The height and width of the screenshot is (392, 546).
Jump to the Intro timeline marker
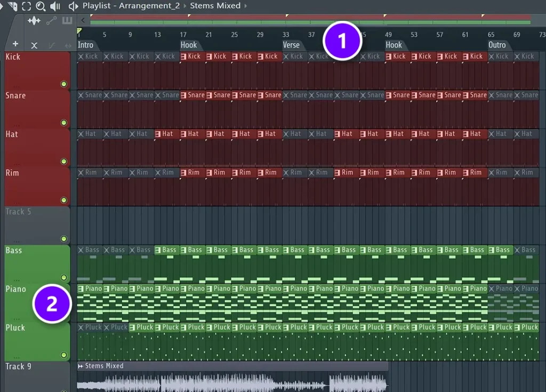(85, 45)
